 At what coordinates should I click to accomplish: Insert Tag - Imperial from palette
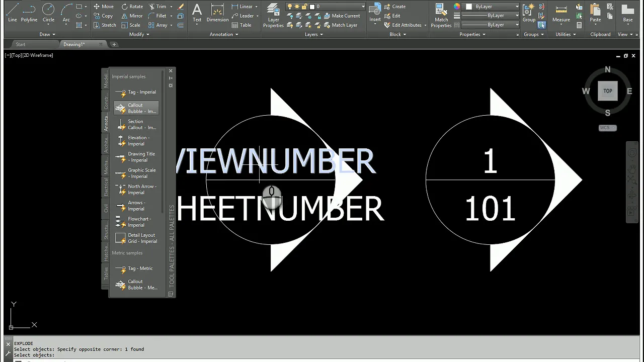(136, 92)
